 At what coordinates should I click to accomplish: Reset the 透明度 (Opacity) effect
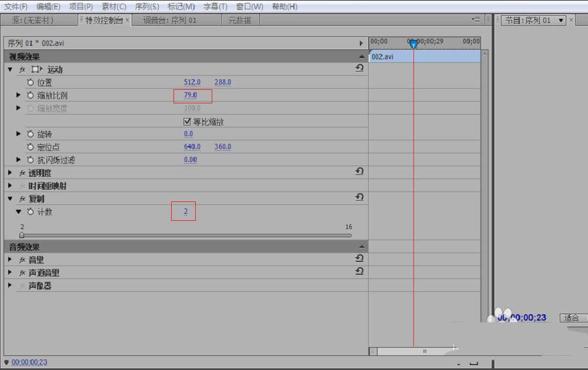[359, 171]
